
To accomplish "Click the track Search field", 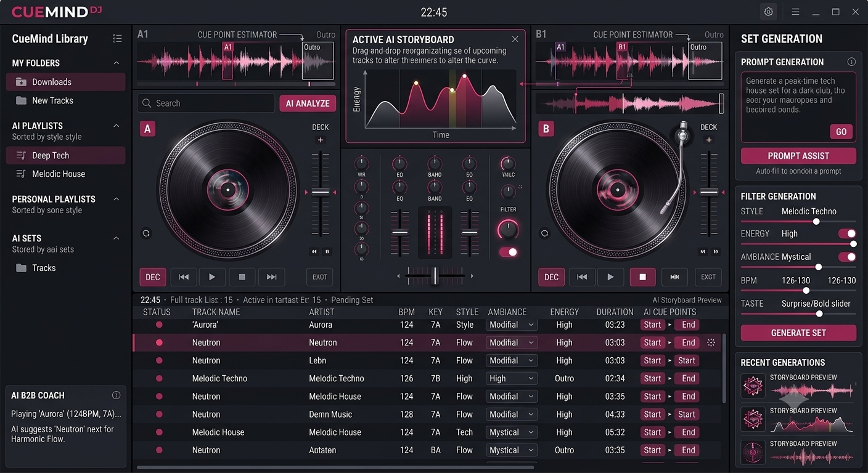I will point(206,103).
